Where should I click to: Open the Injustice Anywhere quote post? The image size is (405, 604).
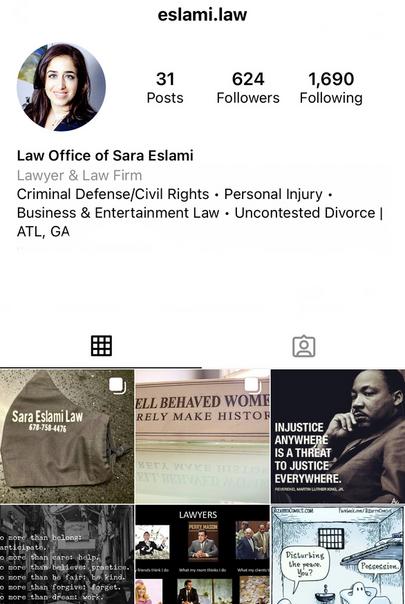pyautogui.click(x=338, y=436)
